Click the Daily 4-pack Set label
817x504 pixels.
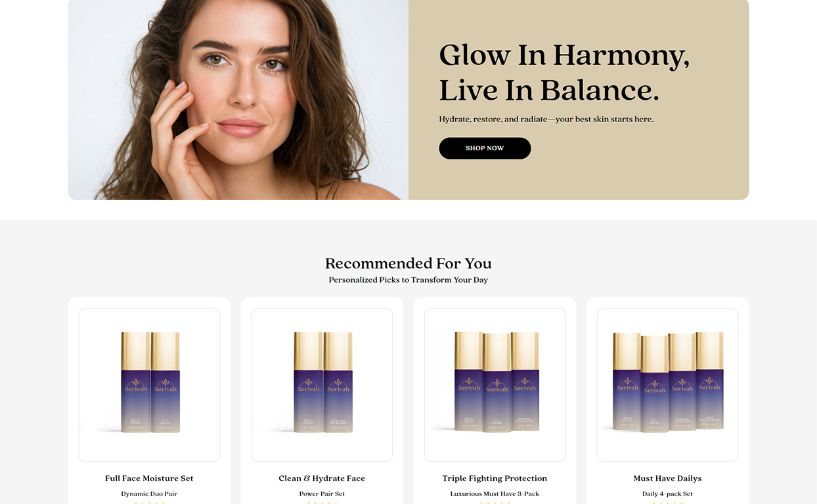(667, 494)
